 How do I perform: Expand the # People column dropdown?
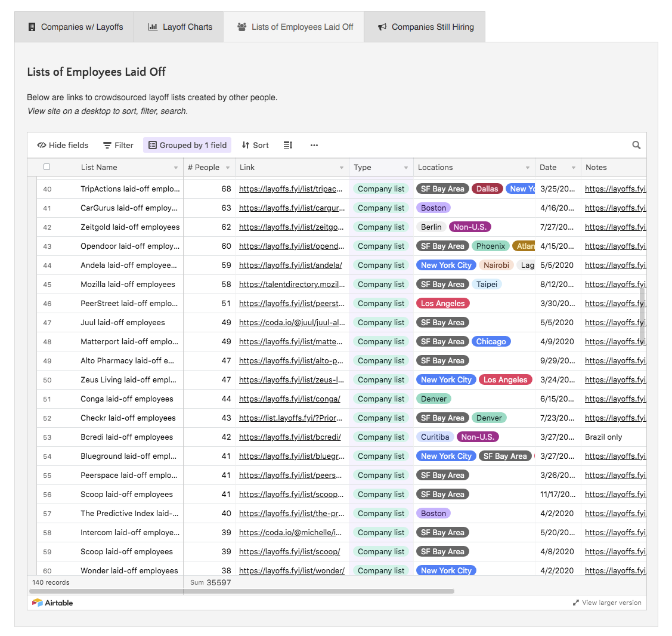(x=228, y=168)
